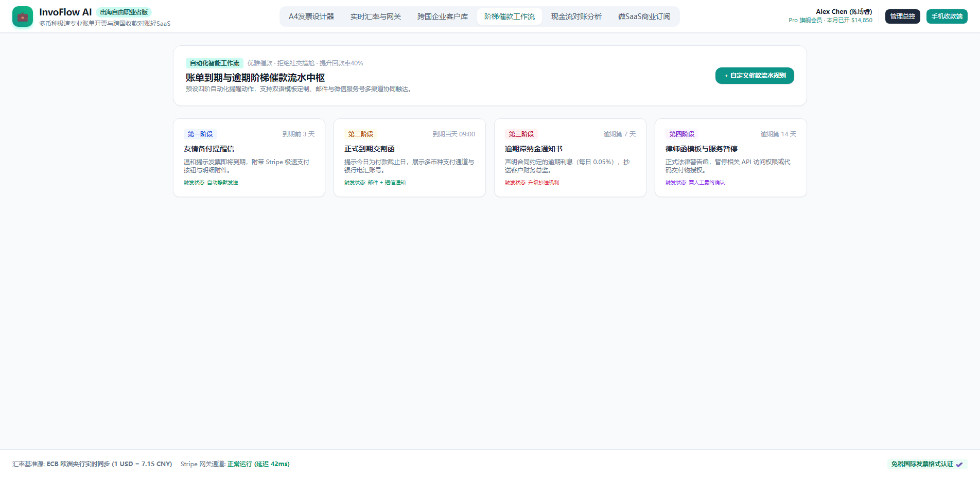Click the checkmark icon beside 免税国际发票格式认证
Viewport: 980px width, 478px height.
(x=959, y=464)
